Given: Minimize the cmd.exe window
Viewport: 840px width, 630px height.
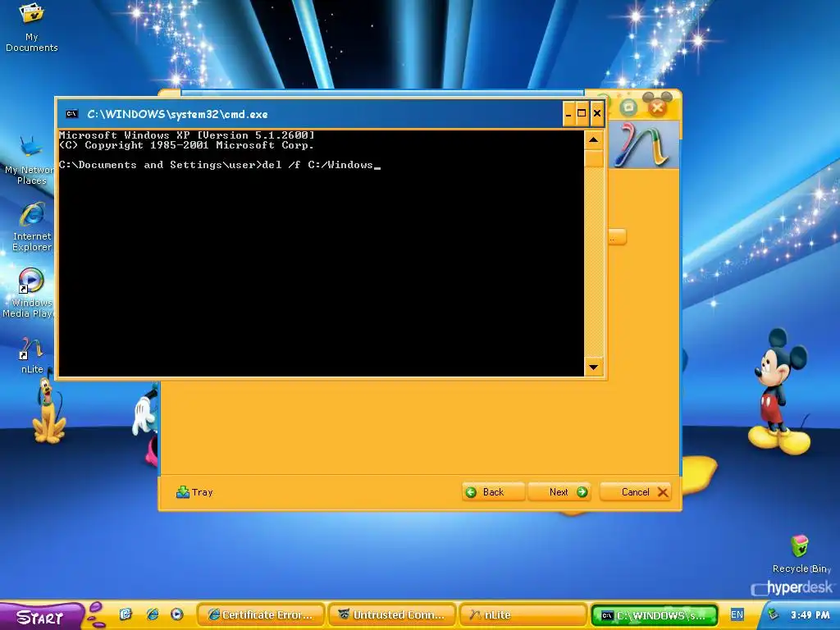Looking at the screenshot, I should (x=568, y=113).
